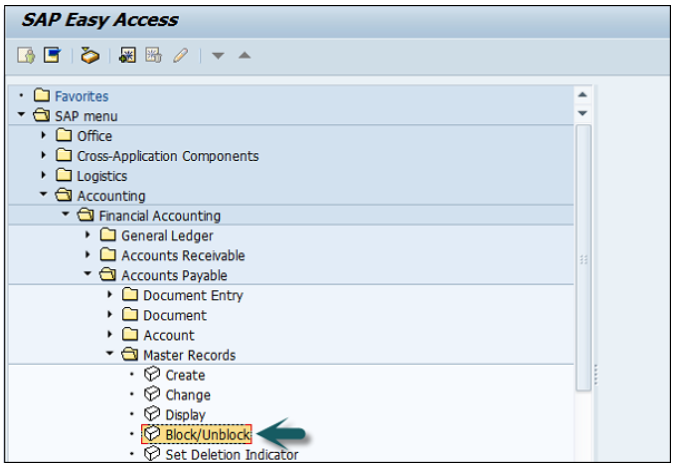Click the Cross-Application Components folder

pyautogui.click(x=167, y=156)
